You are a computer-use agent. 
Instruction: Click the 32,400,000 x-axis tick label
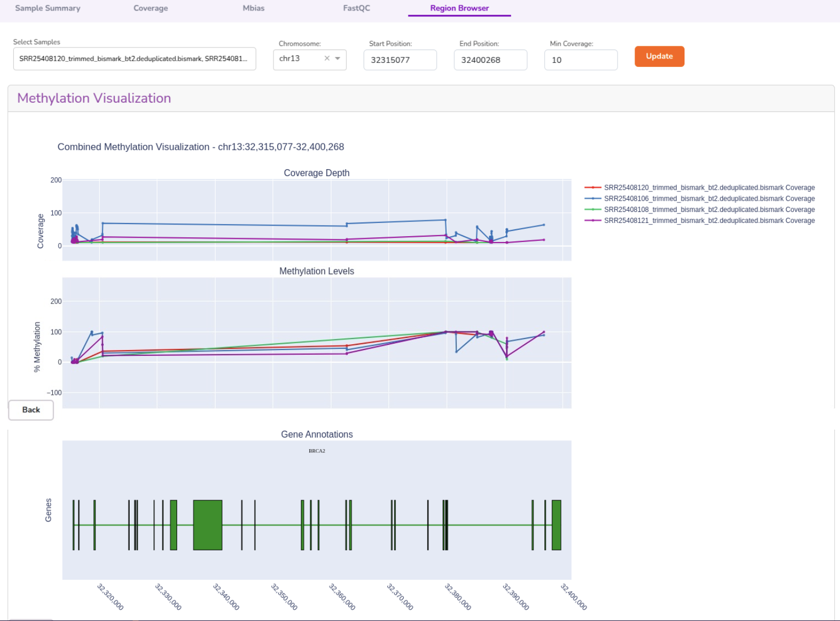[573, 597]
